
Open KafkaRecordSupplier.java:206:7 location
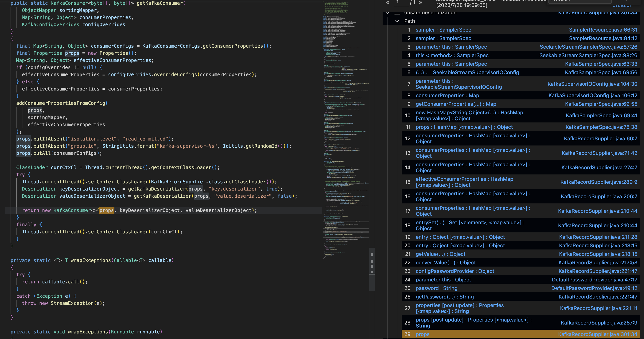click(599, 196)
